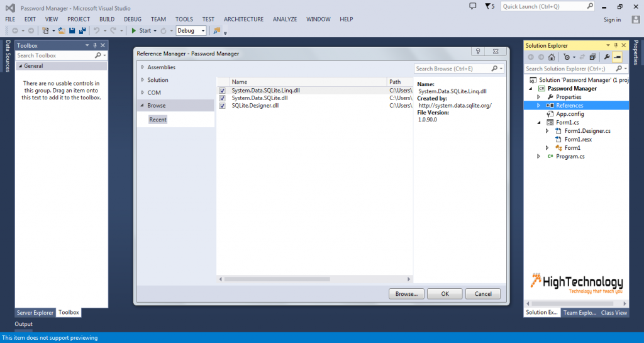
Task: Select Recent under Browse
Action: [x=158, y=120]
